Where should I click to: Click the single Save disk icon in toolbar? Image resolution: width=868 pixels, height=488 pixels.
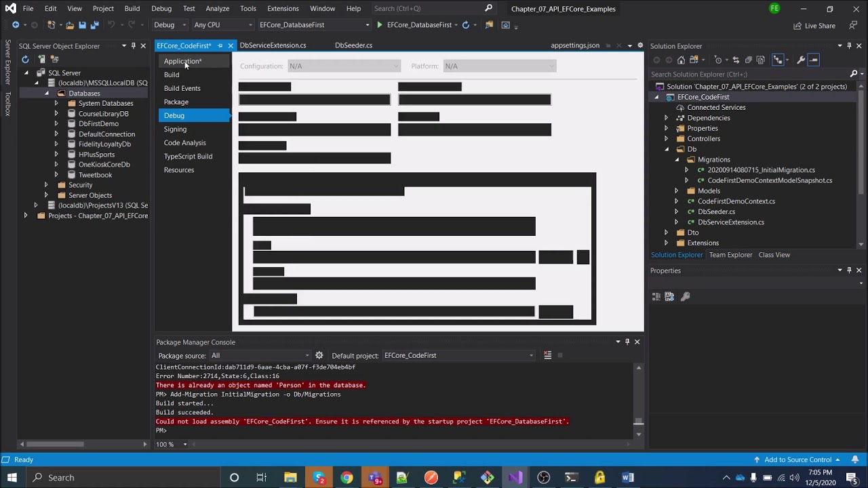point(82,25)
